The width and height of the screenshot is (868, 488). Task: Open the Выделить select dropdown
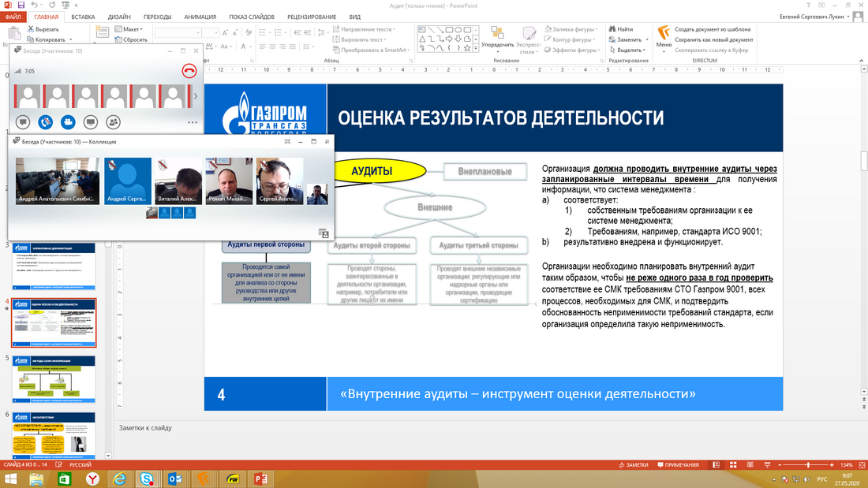[627, 50]
